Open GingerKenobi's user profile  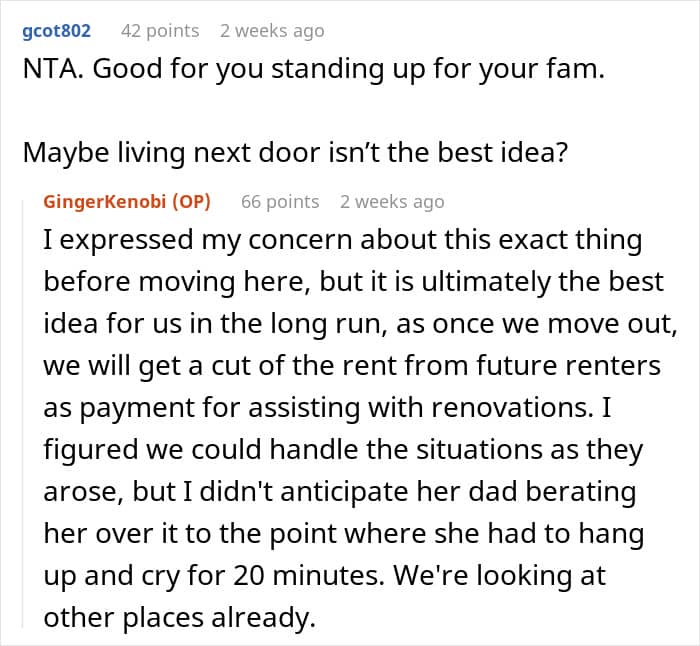pyautogui.click(x=105, y=202)
